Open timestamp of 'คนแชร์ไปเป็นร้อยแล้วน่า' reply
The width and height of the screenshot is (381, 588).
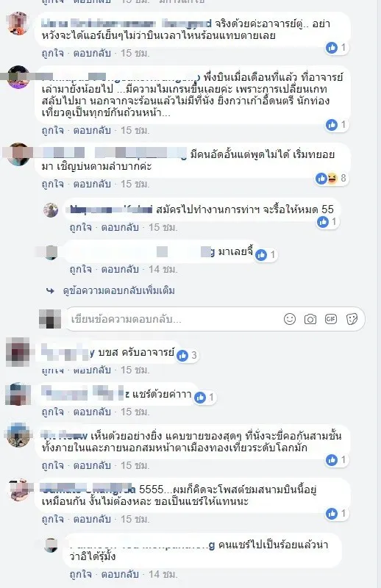coord(163,574)
